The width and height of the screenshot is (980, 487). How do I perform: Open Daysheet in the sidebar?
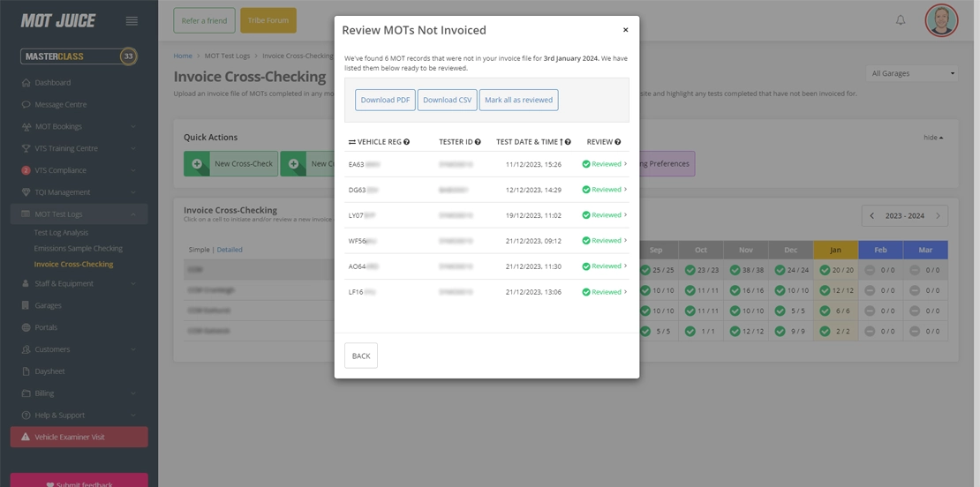tap(49, 371)
